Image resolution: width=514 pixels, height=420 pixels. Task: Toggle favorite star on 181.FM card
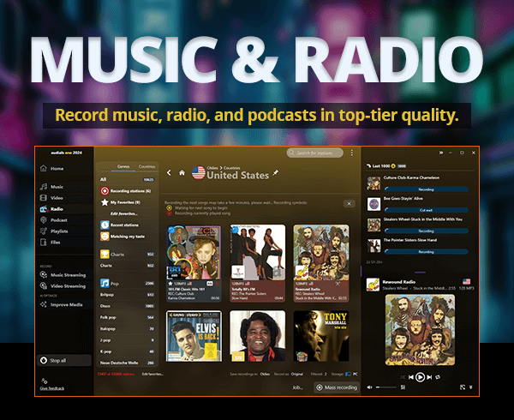pos(170,284)
